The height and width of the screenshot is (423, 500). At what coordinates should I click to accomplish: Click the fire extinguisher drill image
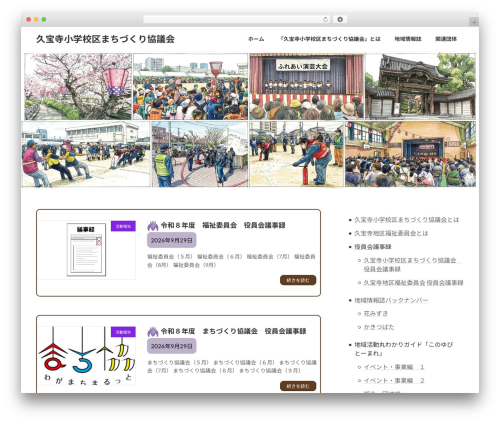click(296, 154)
